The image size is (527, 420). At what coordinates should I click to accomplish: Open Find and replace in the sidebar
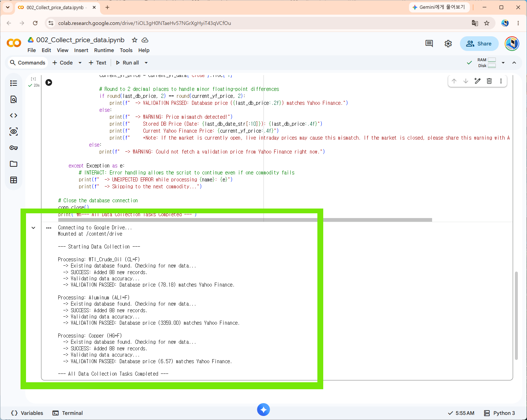[14, 99]
